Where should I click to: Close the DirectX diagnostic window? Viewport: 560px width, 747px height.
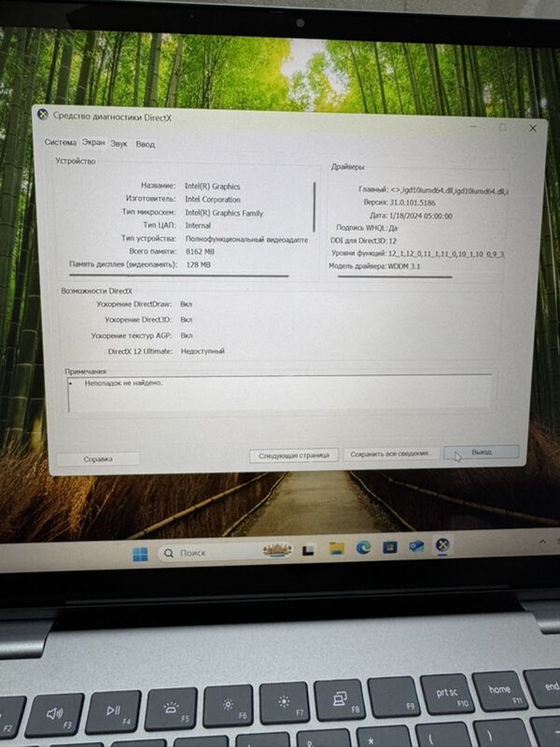[x=533, y=128]
